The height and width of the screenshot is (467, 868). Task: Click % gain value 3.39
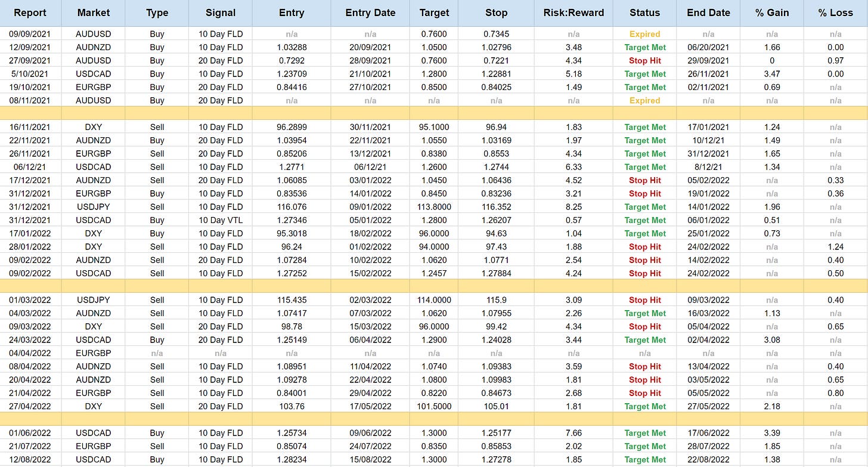pos(772,433)
